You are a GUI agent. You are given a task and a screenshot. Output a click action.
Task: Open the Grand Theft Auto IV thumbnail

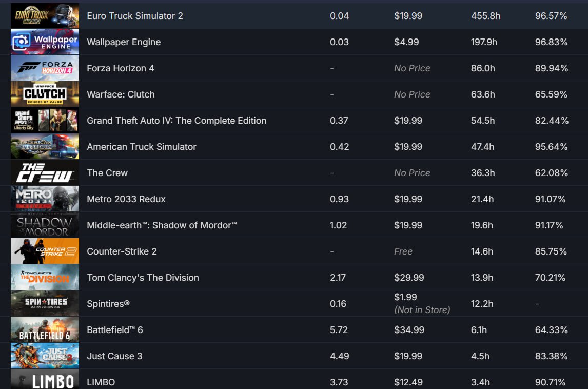click(45, 121)
